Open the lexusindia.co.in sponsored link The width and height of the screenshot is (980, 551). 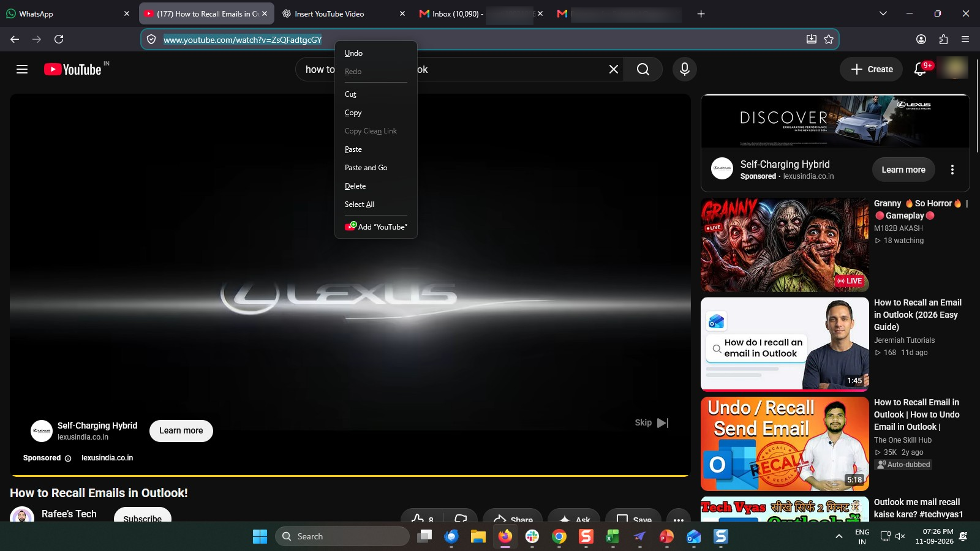click(x=107, y=458)
